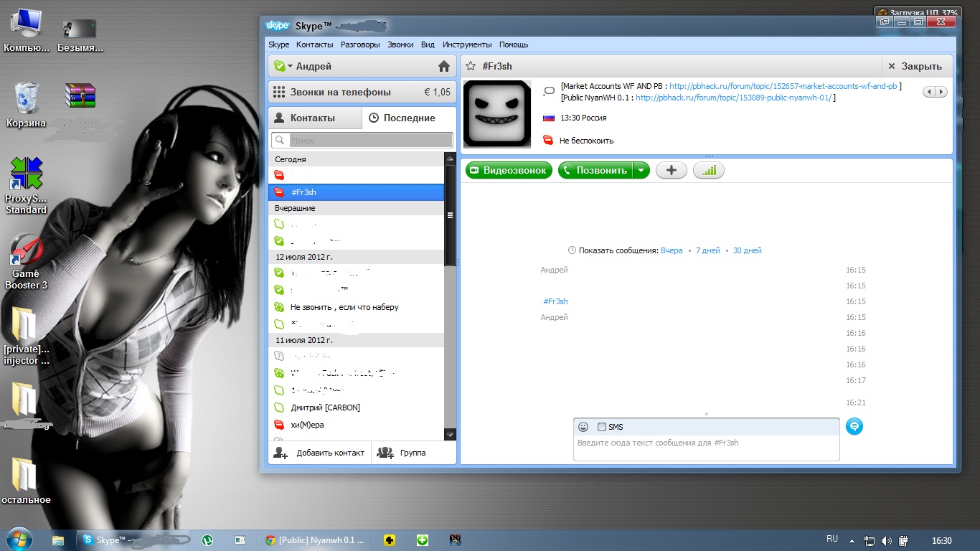This screenshot has height=551, width=980.
Task: Click Skype compact view title bar button
Action: coord(885,22)
